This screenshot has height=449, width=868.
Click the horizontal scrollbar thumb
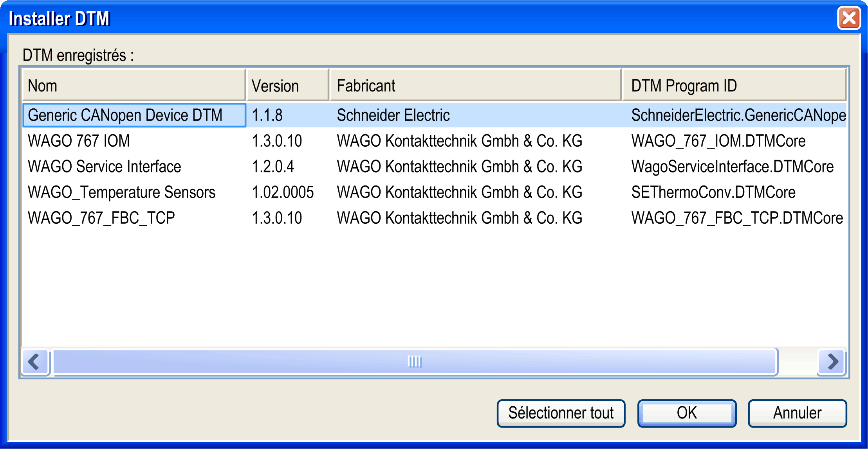[415, 361]
